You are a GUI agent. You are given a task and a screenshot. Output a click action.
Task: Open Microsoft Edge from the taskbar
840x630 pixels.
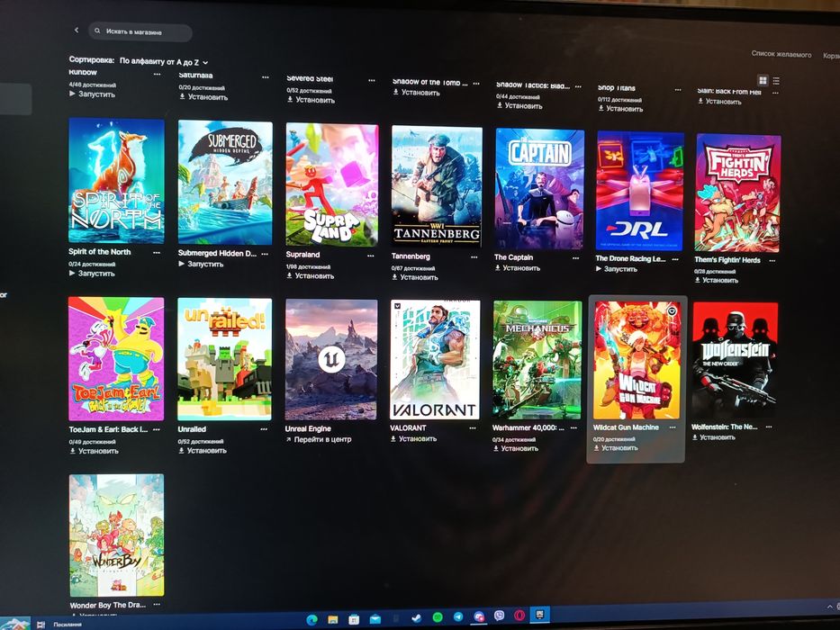tap(312, 619)
